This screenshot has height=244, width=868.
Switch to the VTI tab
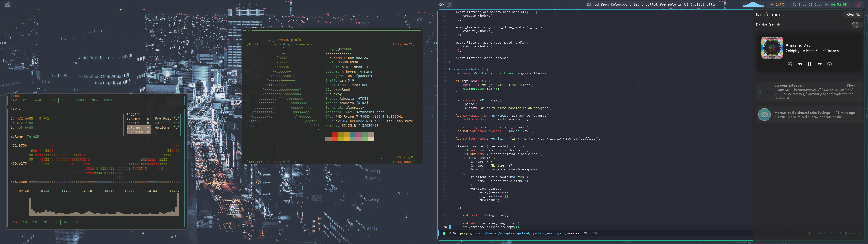point(26,101)
